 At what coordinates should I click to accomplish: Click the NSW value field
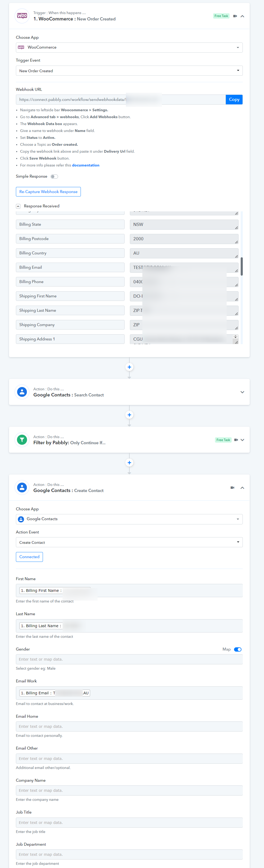click(x=184, y=224)
